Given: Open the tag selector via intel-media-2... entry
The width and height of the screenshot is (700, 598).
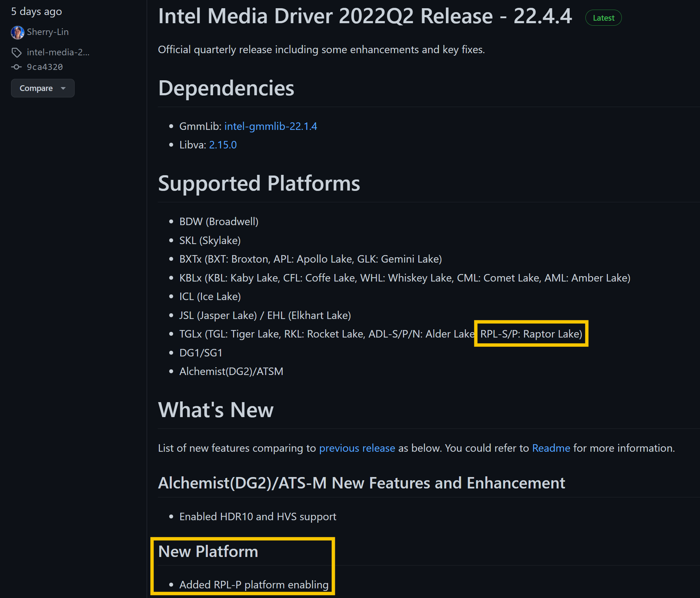Looking at the screenshot, I should coord(58,52).
